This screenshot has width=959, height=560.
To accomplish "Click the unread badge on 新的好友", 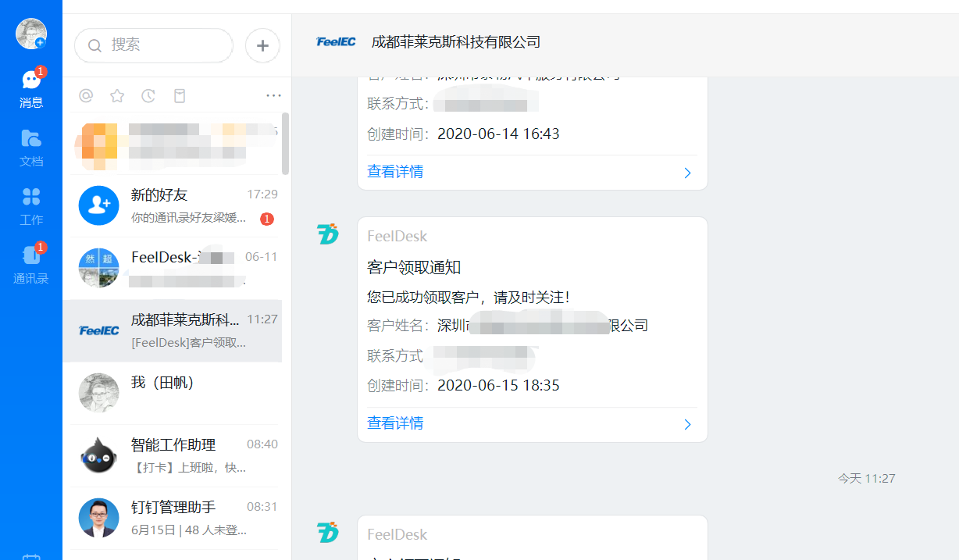I will (267, 219).
